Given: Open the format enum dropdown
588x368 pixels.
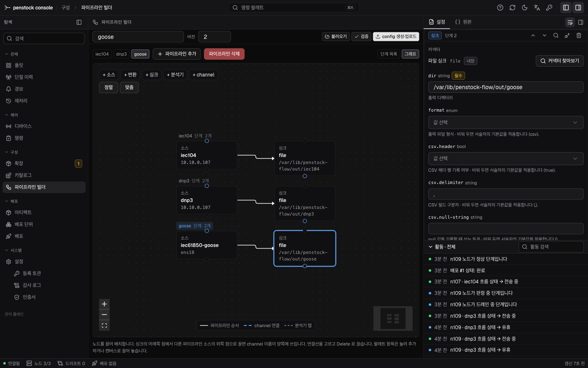Looking at the screenshot, I should pyautogui.click(x=506, y=123).
